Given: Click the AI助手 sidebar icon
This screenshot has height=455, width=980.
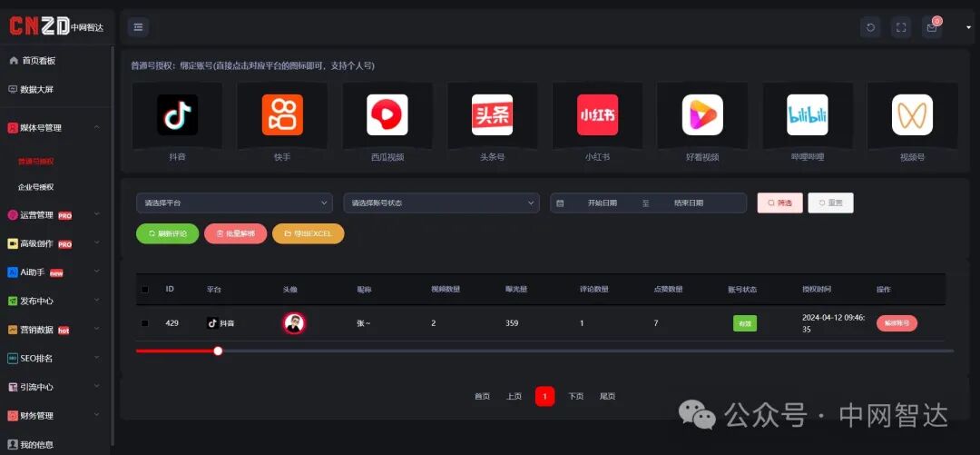Looking at the screenshot, I should pyautogui.click(x=13, y=272).
